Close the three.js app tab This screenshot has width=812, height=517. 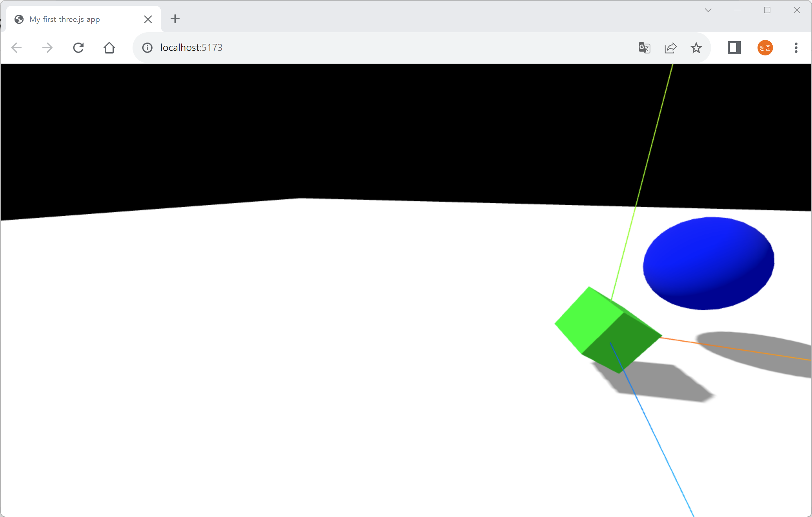click(x=148, y=19)
